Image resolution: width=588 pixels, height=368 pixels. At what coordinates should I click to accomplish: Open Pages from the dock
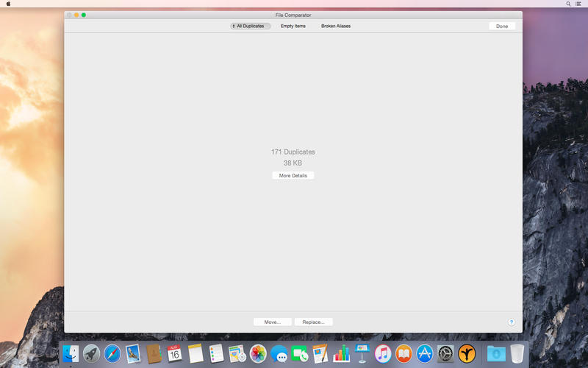[320, 353]
